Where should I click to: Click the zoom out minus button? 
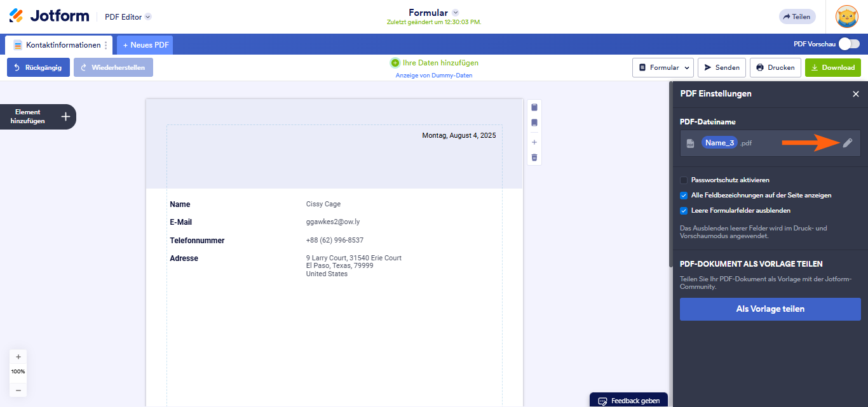18,390
